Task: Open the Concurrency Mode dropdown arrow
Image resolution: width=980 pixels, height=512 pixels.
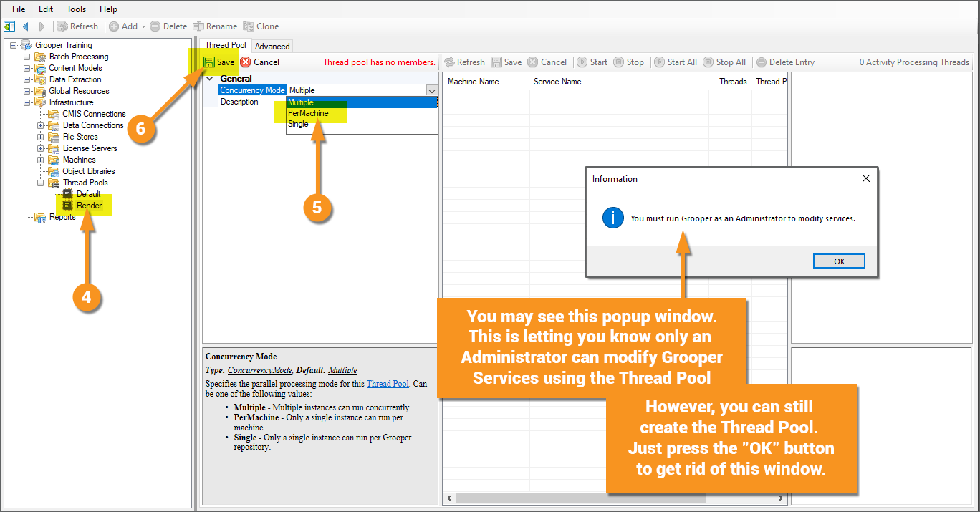Action: [431, 90]
